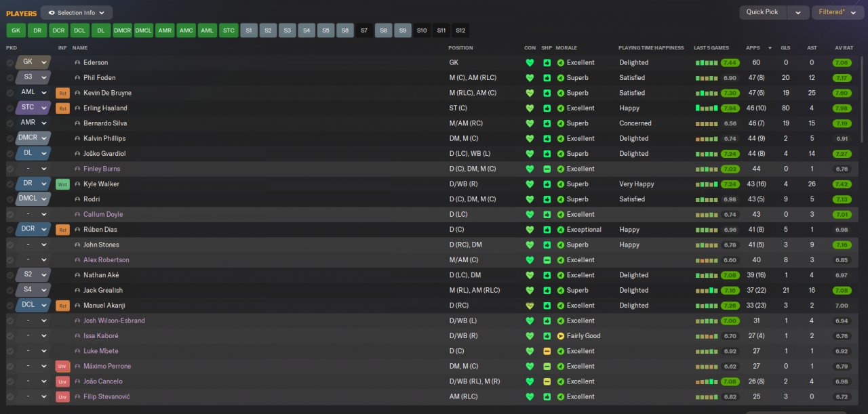Screen dimensions: 868x414
Task: Click Luke Mbete's match sharpness icon
Action: point(547,351)
